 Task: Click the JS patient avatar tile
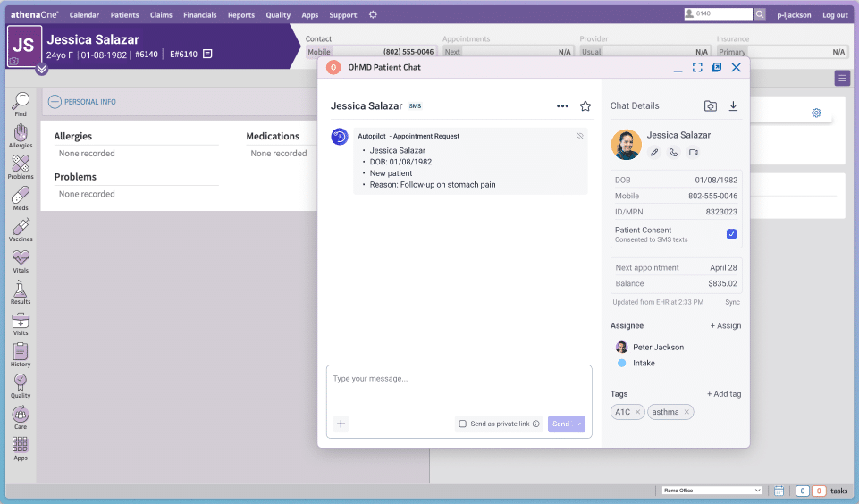(x=24, y=46)
